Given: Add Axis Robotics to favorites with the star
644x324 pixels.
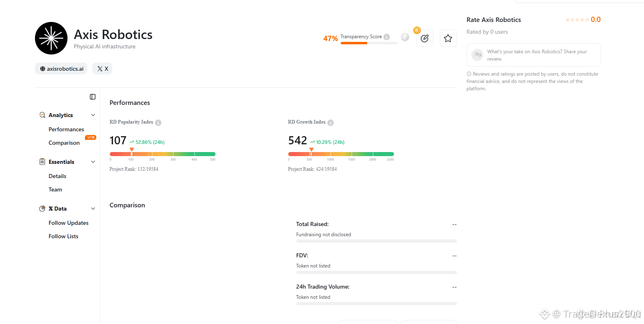Looking at the screenshot, I should tap(448, 38).
